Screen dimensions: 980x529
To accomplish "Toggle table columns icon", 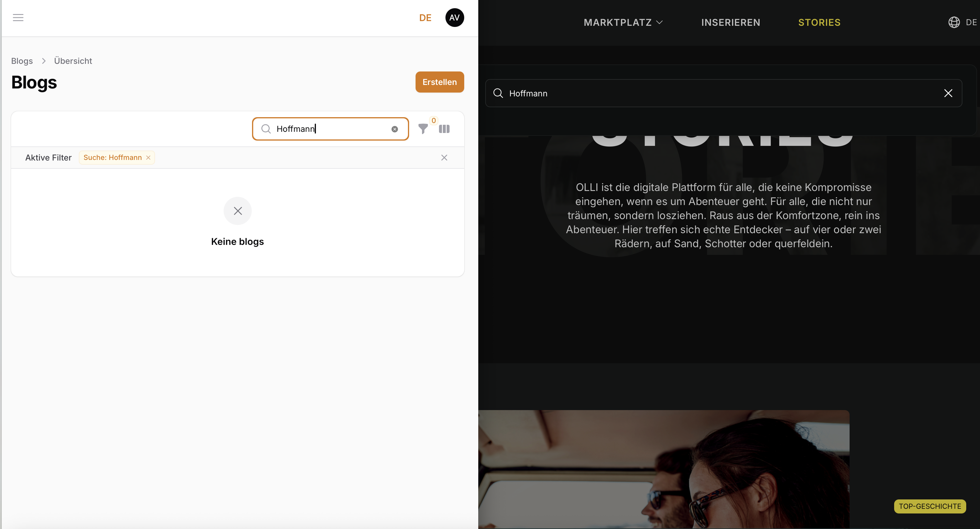I will (x=444, y=129).
